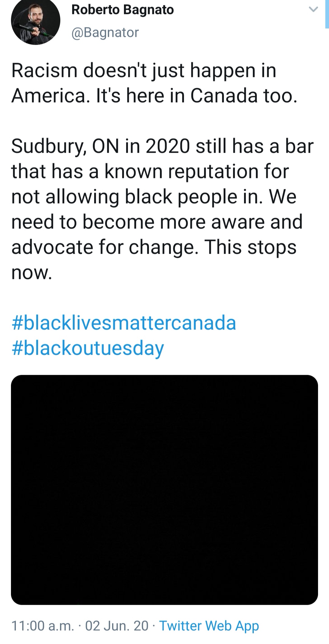Viewport: 329px width, 644px height.
Task: Click the word "America" in the tweet
Action: 48,96
